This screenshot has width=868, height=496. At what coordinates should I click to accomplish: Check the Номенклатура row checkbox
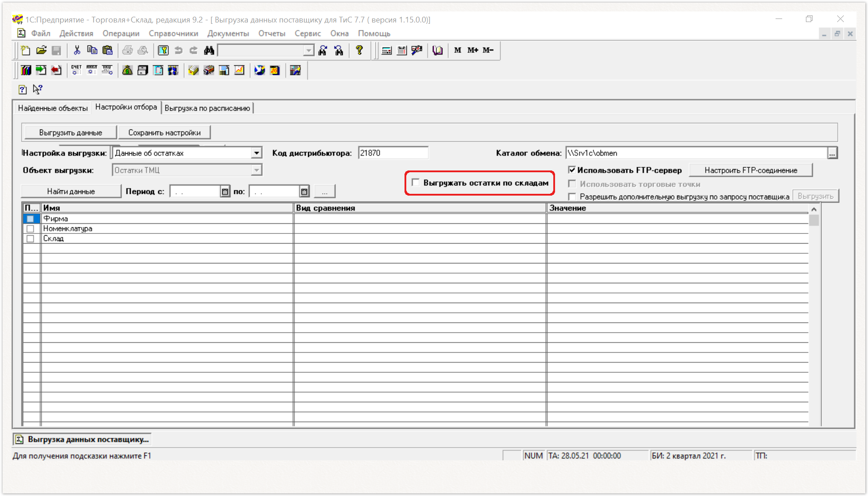tap(30, 229)
